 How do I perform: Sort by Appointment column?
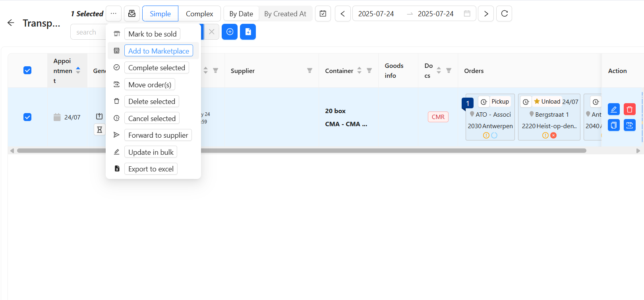click(78, 70)
